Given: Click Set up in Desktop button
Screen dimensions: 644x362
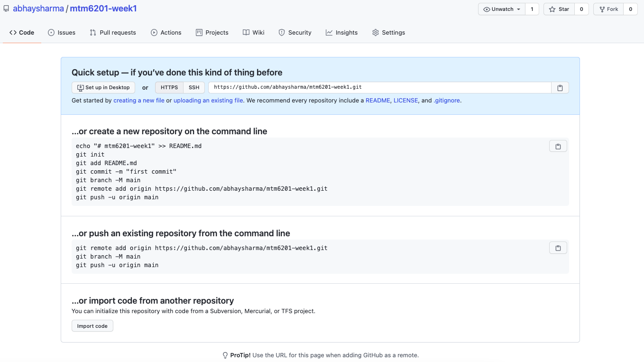Looking at the screenshot, I should tap(103, 88).
